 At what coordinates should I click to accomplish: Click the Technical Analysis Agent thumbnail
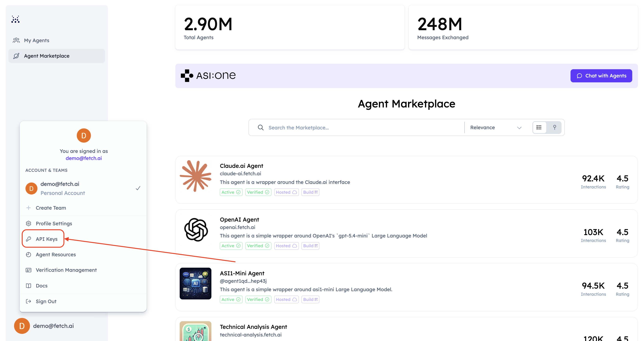(x=196, y=331)
